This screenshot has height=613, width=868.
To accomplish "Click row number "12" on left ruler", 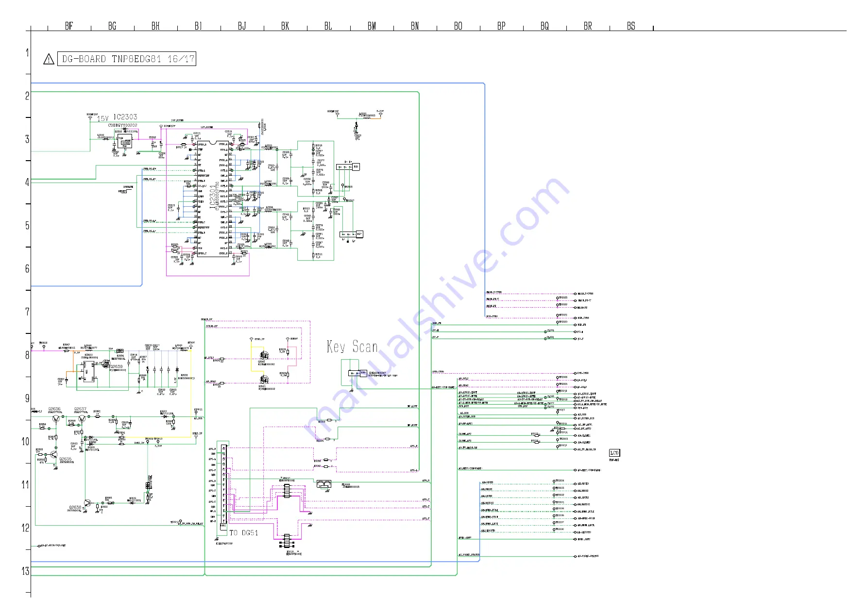I will [x=25, y=528].
